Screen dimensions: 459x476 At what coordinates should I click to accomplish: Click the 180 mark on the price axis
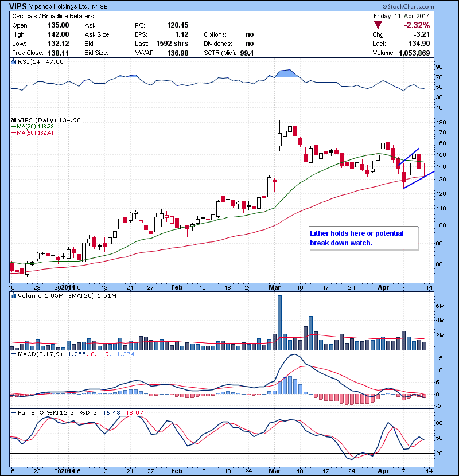pyautogui.click(x=441, y=123)
